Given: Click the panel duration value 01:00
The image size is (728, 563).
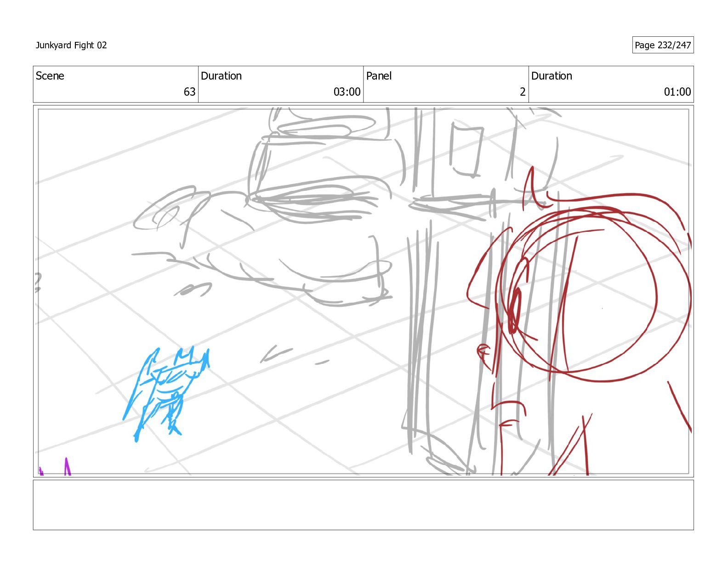Looking at the screenshot, I should pyautogui.click(x=677, y=92).
